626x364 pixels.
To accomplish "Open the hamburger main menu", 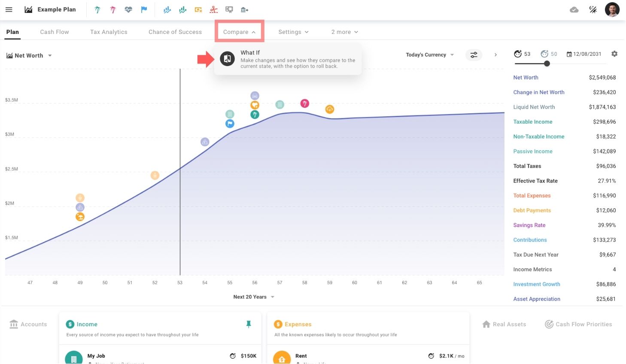I will (x=9, y=9).
